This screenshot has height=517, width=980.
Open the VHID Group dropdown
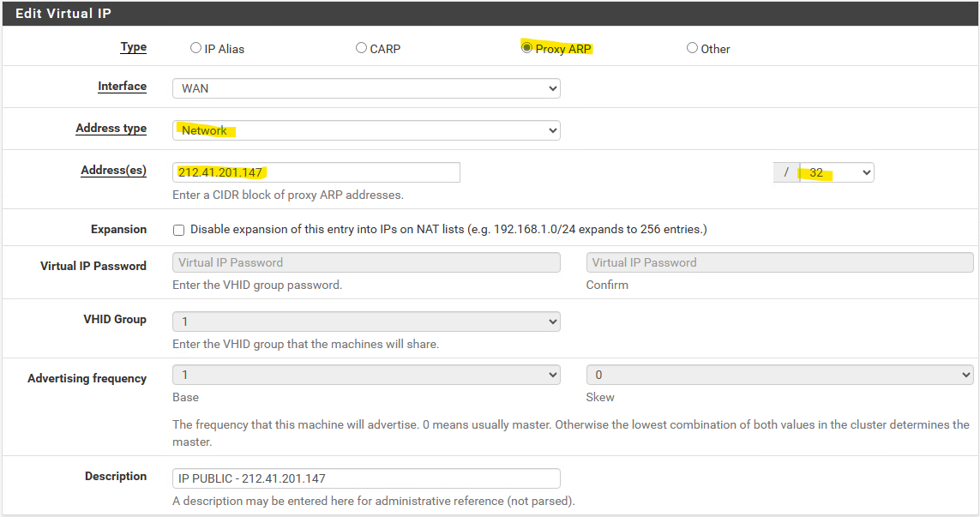coord(366,322)
